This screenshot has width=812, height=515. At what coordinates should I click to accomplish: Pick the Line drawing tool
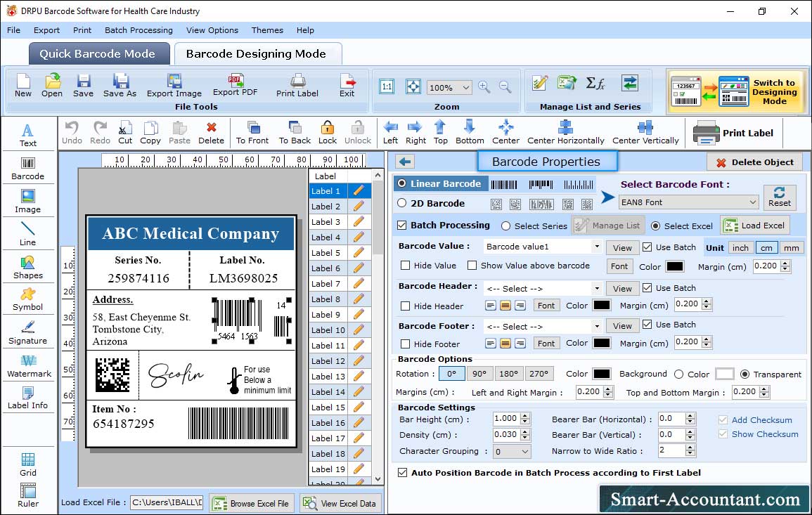click(x=28, y=235)
